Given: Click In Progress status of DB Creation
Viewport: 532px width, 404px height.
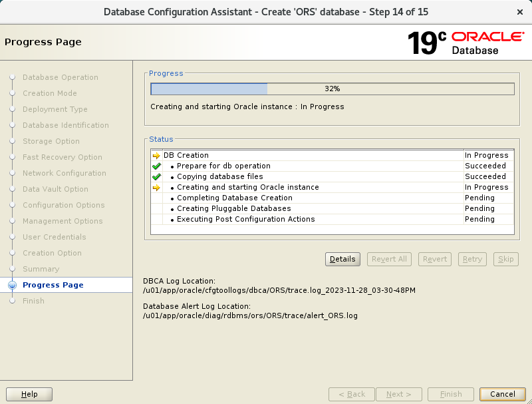Looking at the screenshot, I should (487, 155).
